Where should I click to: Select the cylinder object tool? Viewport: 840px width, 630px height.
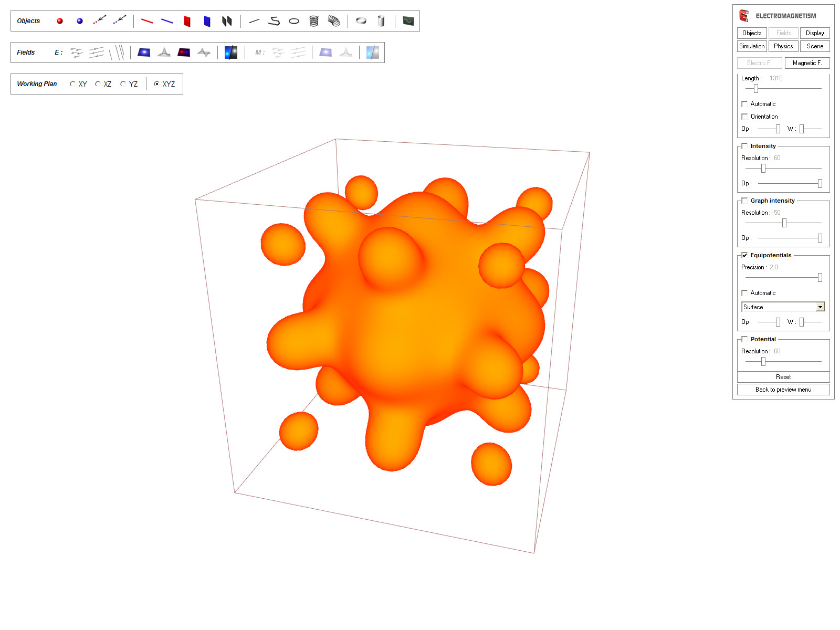pos(381,21)
